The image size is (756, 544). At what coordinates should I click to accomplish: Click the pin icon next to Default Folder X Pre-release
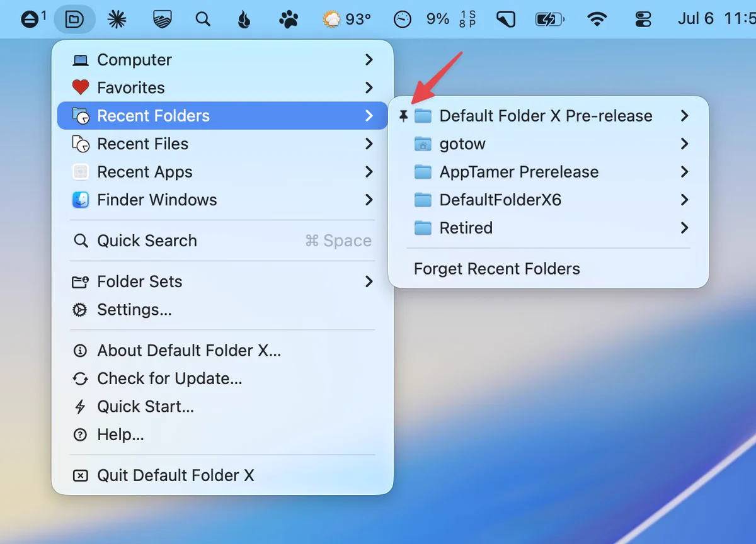coord(404,116)
